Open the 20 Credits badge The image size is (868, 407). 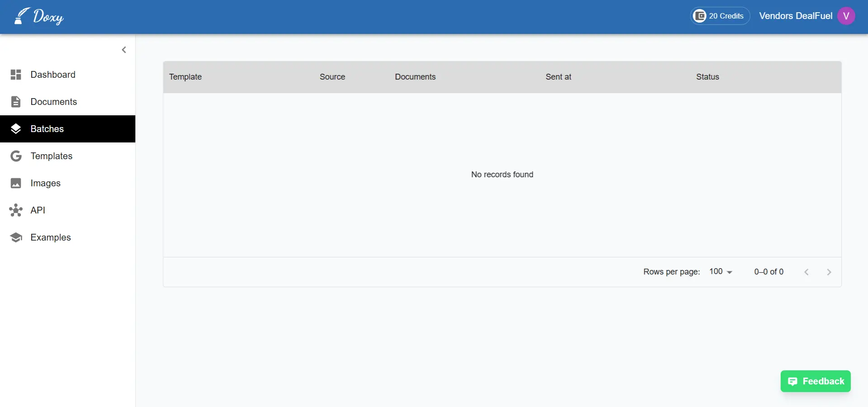[x=720, y=16]
